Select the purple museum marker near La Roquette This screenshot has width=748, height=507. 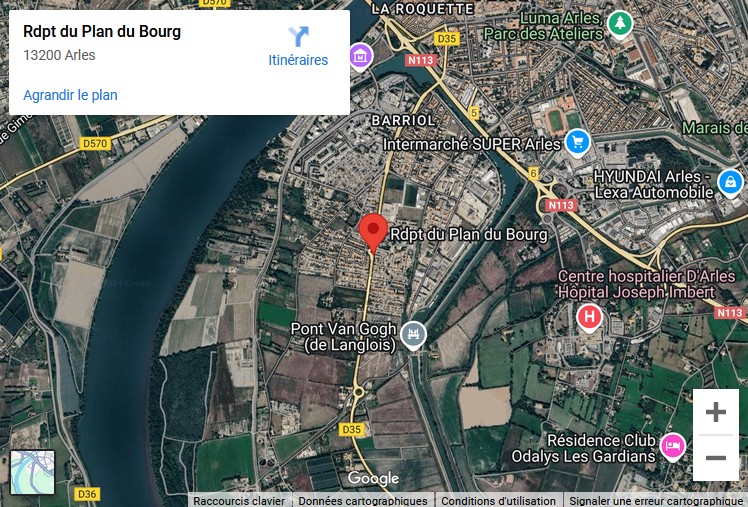[361, 56]
